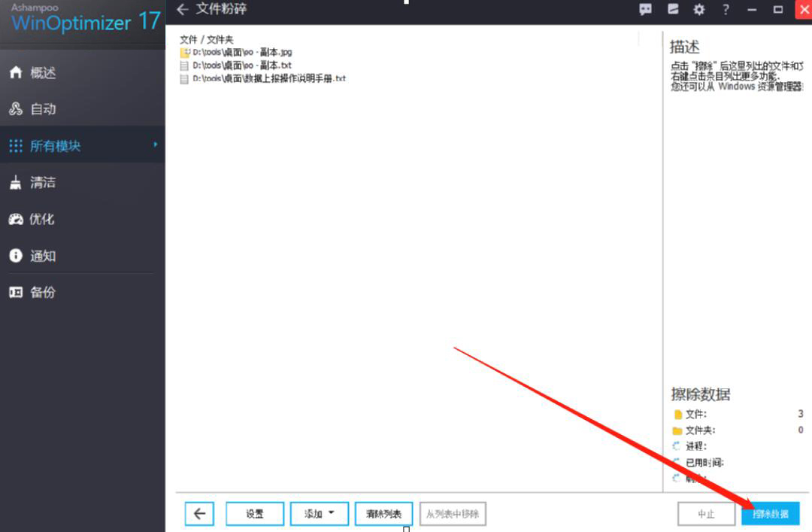Open the settings gear icon
The width and height of the screenshot is (812, 532).
click(699, 9)
